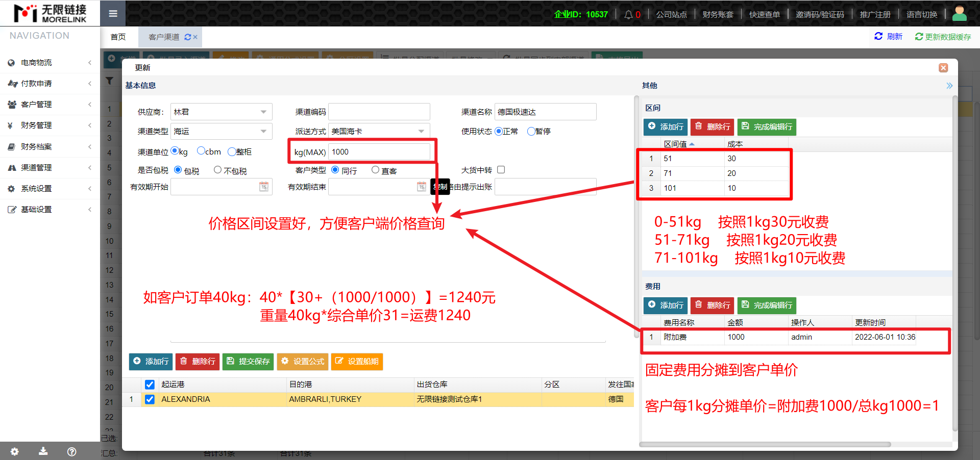Expand the 财务管理 sidebar menu
Image resolution: width=980 pixels, height=460 pixels.
coord(50,125)
